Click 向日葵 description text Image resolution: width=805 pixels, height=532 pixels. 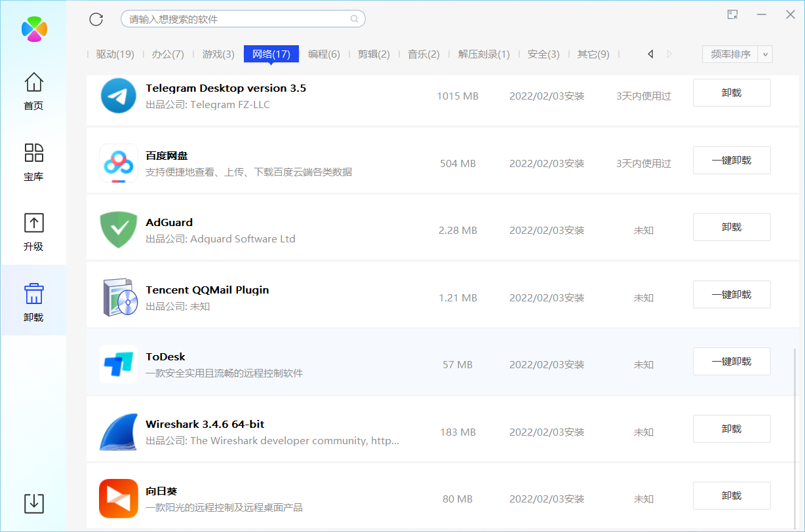224,507
